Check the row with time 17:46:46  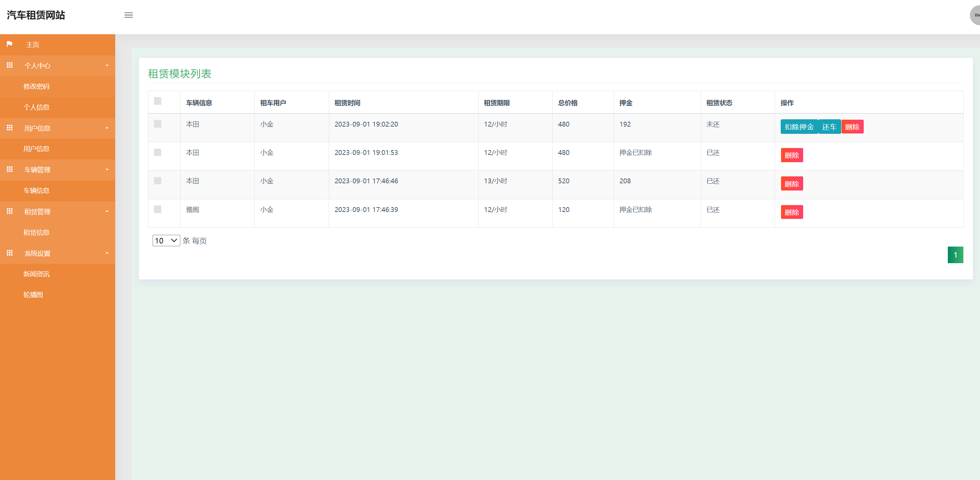(157, 181)
